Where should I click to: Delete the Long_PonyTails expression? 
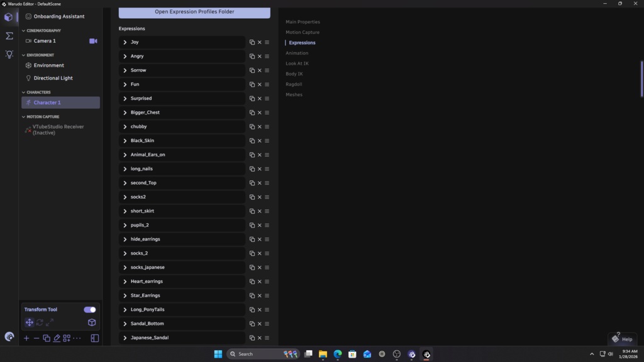coord(260,310)
